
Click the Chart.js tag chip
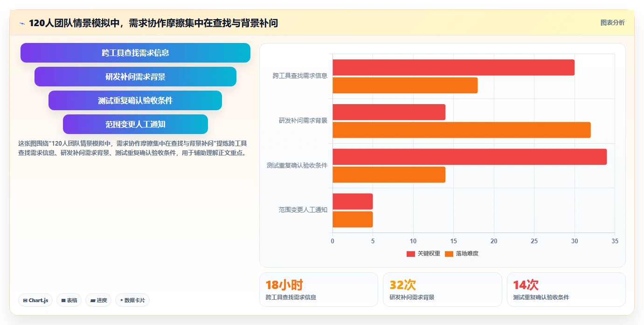pyautogui.click(x=35, y=300)
